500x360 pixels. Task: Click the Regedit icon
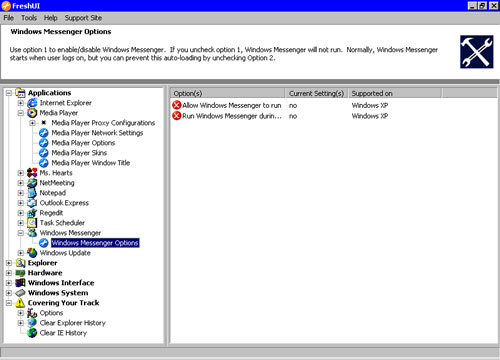[x=32, y=213]
